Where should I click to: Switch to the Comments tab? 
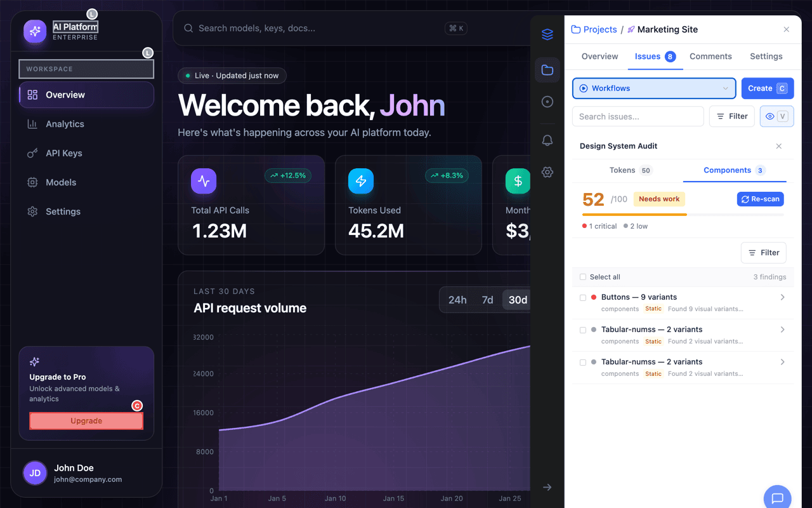710,57
